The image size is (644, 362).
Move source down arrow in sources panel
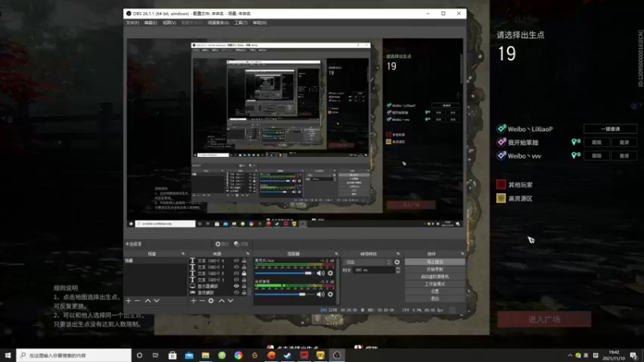point(230,301)
